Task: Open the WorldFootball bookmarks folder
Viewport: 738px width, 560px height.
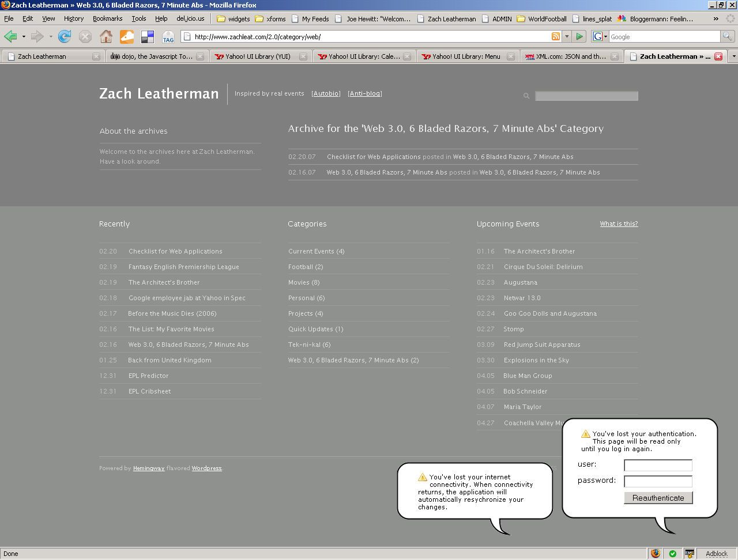Action: tap(542, 18)
